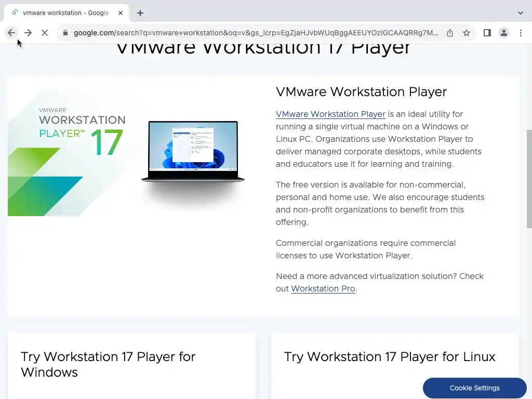Close the vmware workstation Google tab
532x399 pixels.
coord(121,13)
